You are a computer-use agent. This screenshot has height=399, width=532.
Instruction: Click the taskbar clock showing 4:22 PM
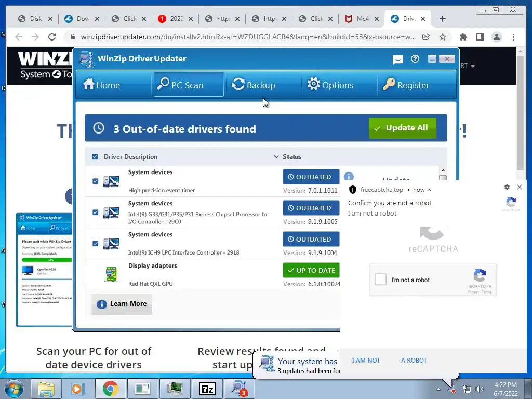tap(506, 389)
